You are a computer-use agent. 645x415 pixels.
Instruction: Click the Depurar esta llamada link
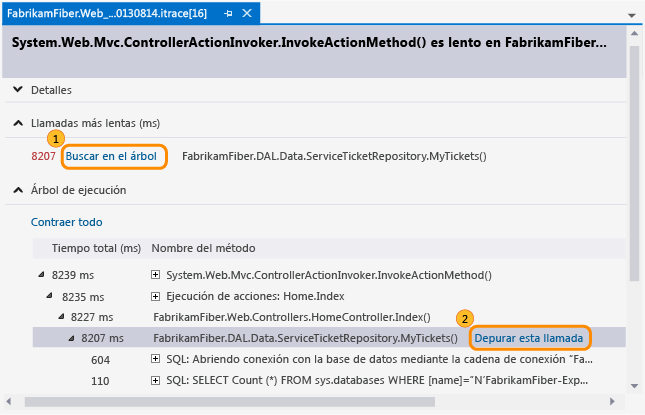pyautogui.click(x=528, y=338)
